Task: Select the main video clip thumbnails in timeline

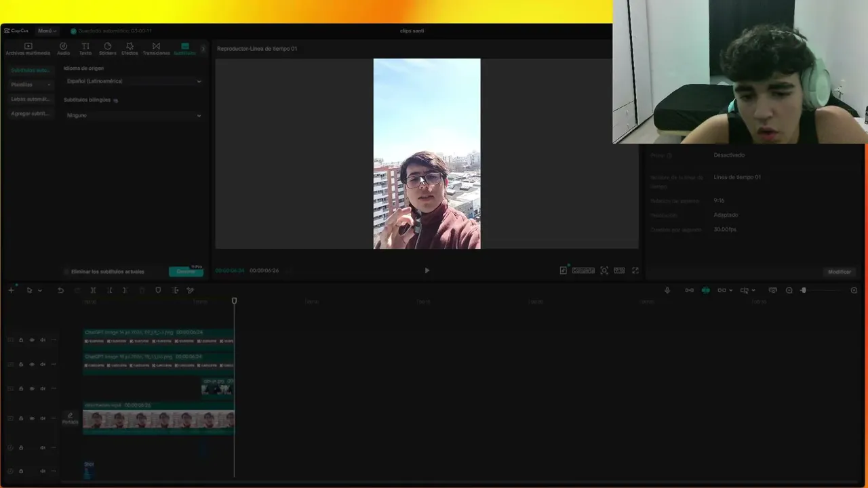Action: pos(158,420)
